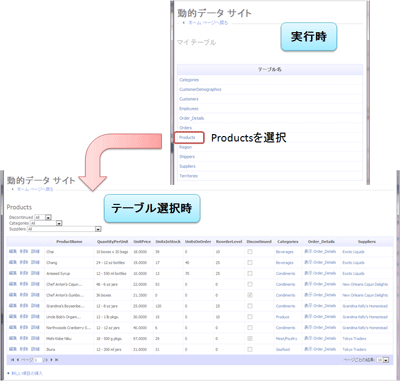Viewport: 400px width, 381px height.
Task: Open the Categories filter dropdown
Action: 46,223
